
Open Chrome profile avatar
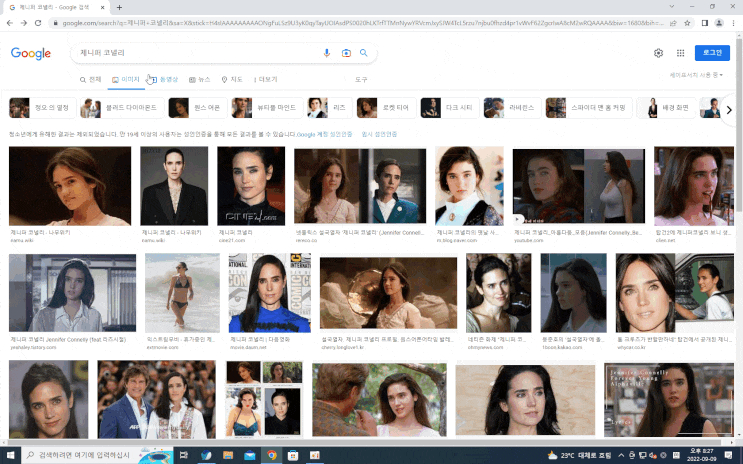tap(719, 23)
